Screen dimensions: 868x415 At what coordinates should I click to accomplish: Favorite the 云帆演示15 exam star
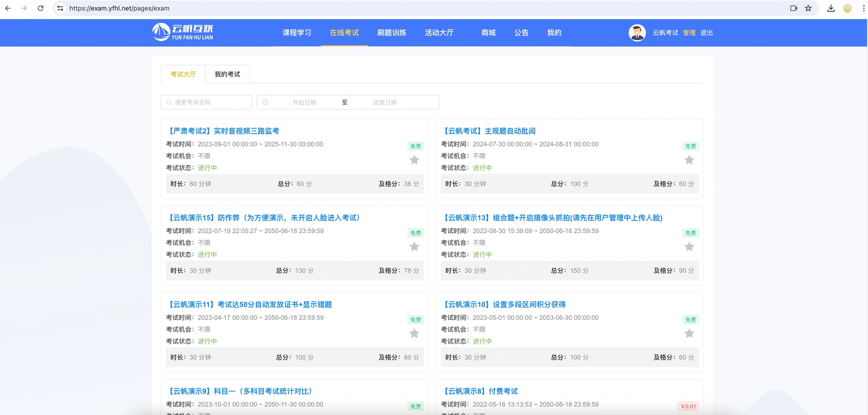pyautogui.click(x=414, y=246)
